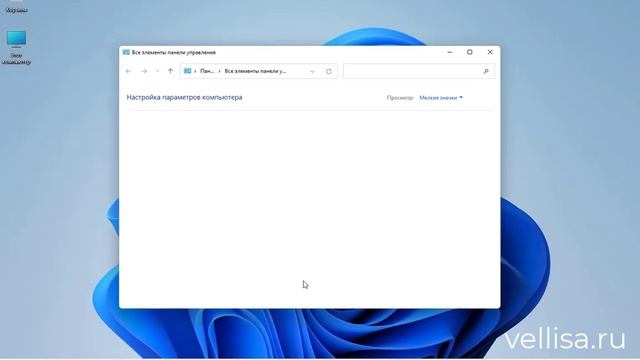Select 'Все элементы панели у...' breadcrumb
640x360 pixels.
pos(256,71)
